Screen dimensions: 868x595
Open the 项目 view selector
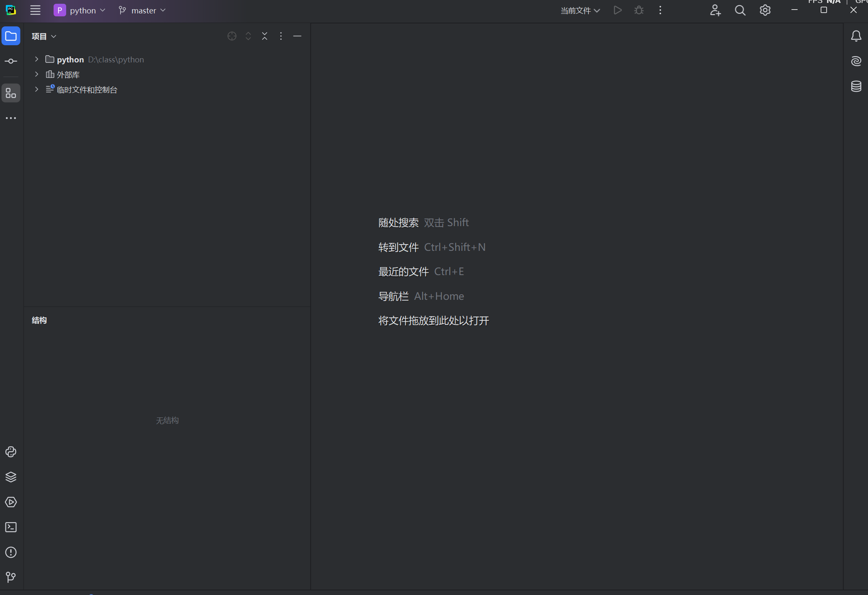(x=44, y=36)
